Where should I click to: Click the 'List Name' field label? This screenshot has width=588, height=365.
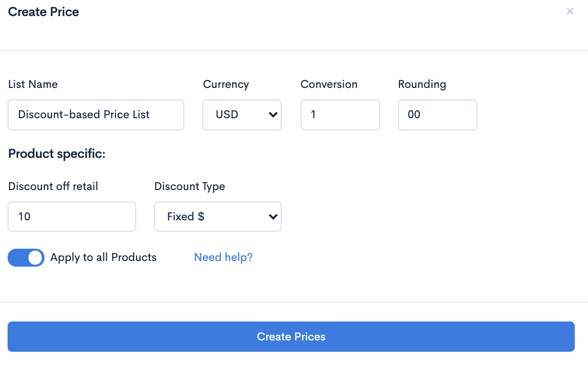[x=33, y=84]
